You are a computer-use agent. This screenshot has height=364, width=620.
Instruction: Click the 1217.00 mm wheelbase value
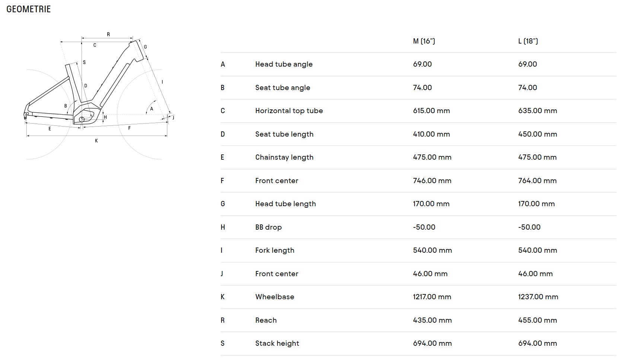(x=432, y=297)
